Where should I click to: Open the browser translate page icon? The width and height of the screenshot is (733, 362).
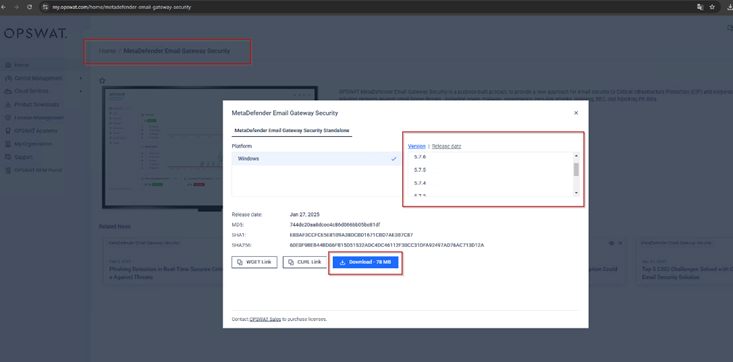[700, 7]
